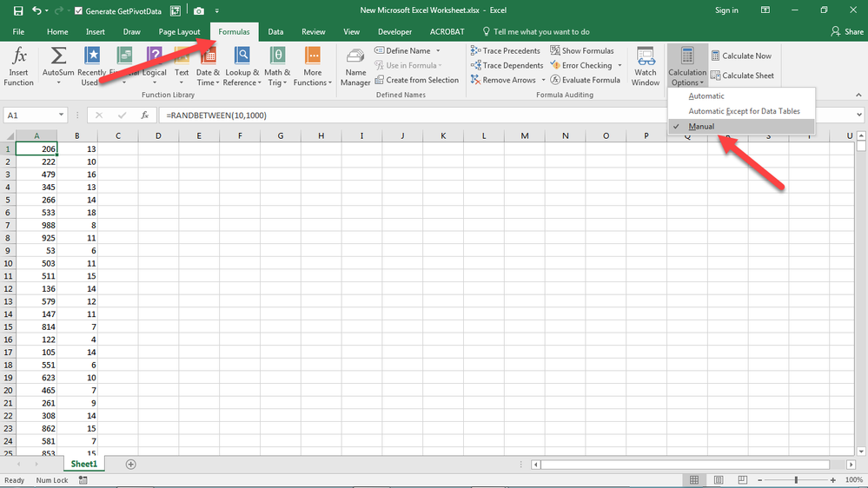Select Manual calculation option
Screen dimensions: 868x488
pos(741,126)
